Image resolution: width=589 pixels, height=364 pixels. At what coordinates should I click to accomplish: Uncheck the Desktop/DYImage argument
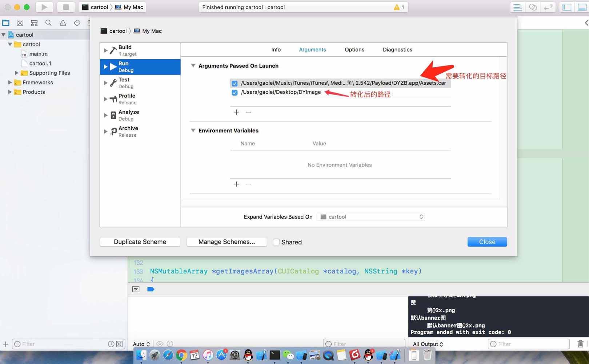tap(235, 92)
